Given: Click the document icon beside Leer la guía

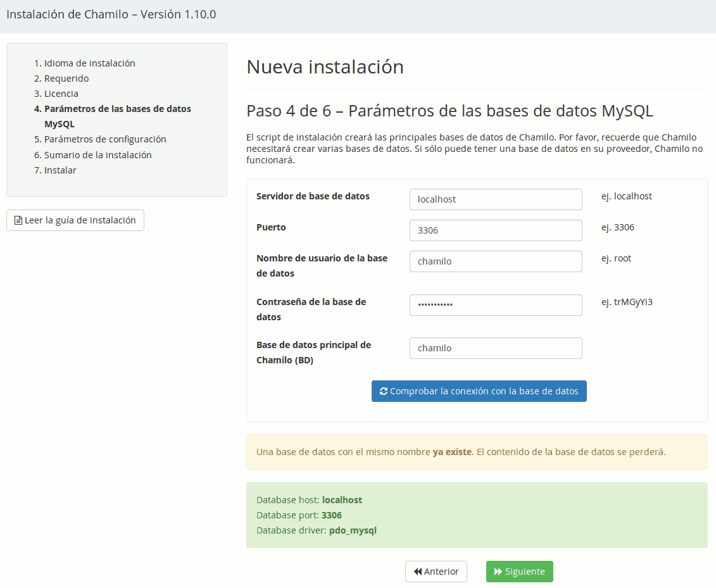Looking at the screenshot, I should click(18, 220).
